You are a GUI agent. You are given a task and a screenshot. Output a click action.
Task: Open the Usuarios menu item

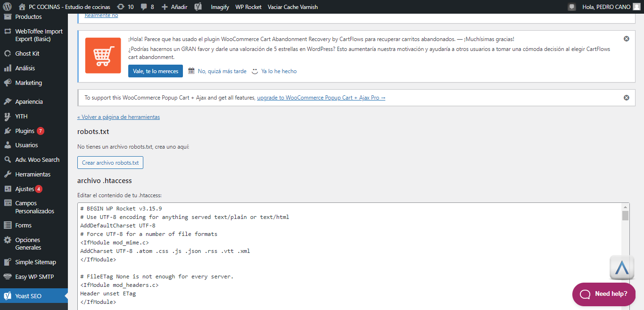pyautogui.click(x=26, y=145)
